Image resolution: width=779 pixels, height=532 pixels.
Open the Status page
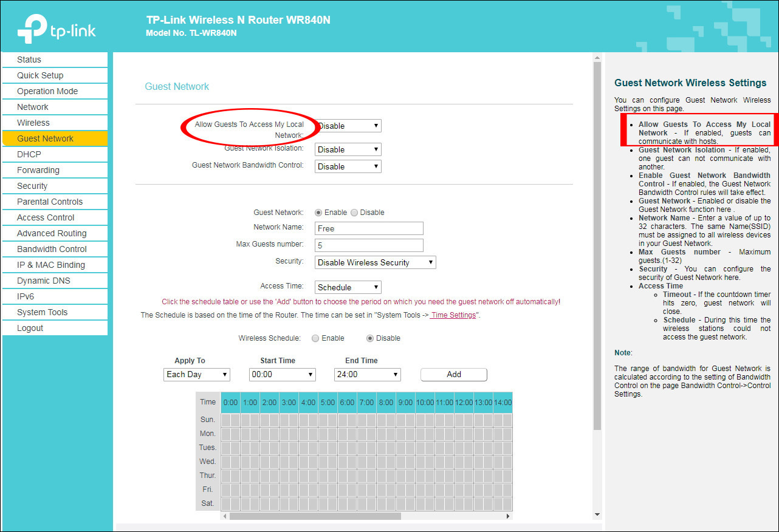[x=55, y=60]
